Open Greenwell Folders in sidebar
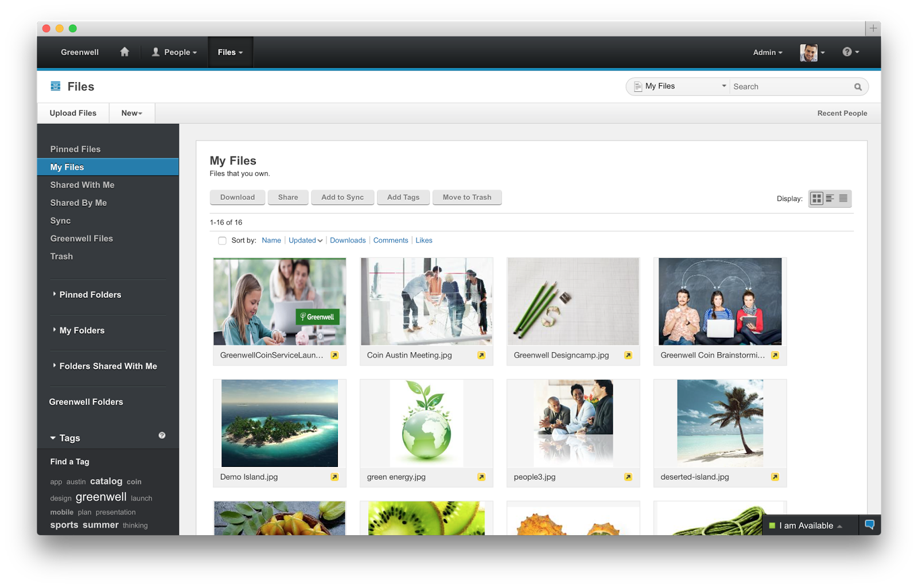The height and width of the screenshot is (588, 918). tap(86, 402)
